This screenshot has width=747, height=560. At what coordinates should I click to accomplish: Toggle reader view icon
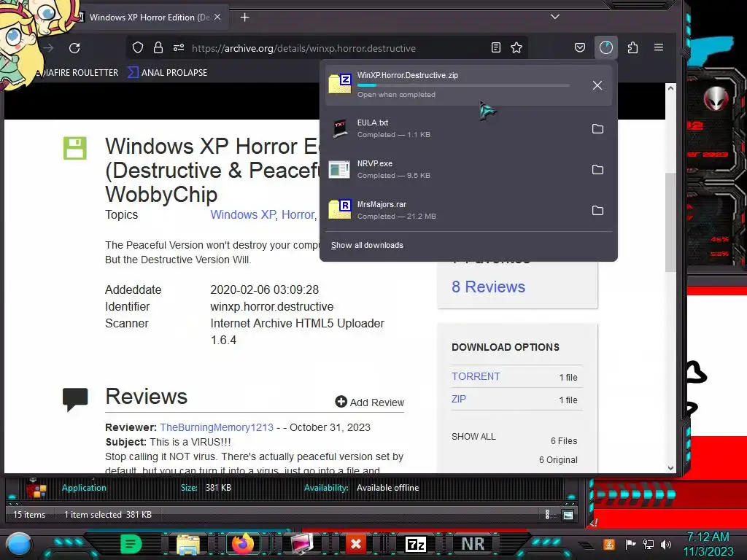pos(496,47)
